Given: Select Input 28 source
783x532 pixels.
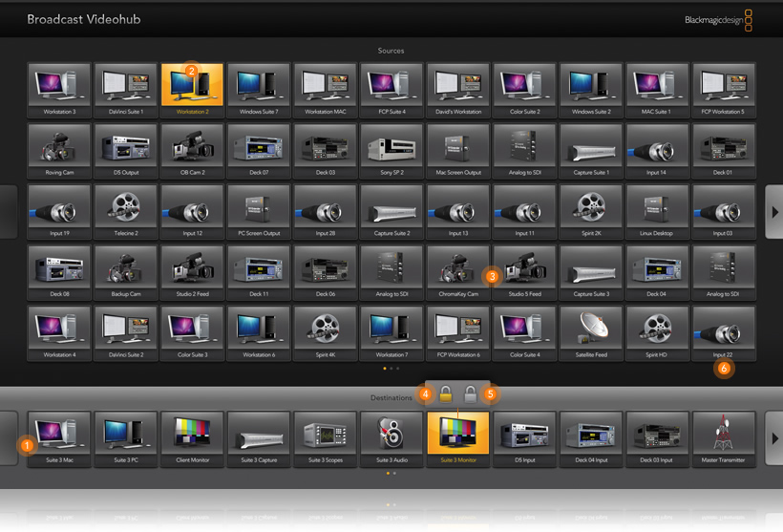Looking at the screenshot, I should coord(325,212).
